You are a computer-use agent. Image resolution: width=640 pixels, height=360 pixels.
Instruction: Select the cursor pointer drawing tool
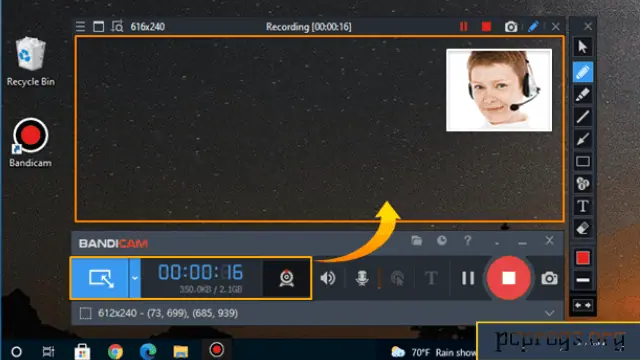click(582, 47)
